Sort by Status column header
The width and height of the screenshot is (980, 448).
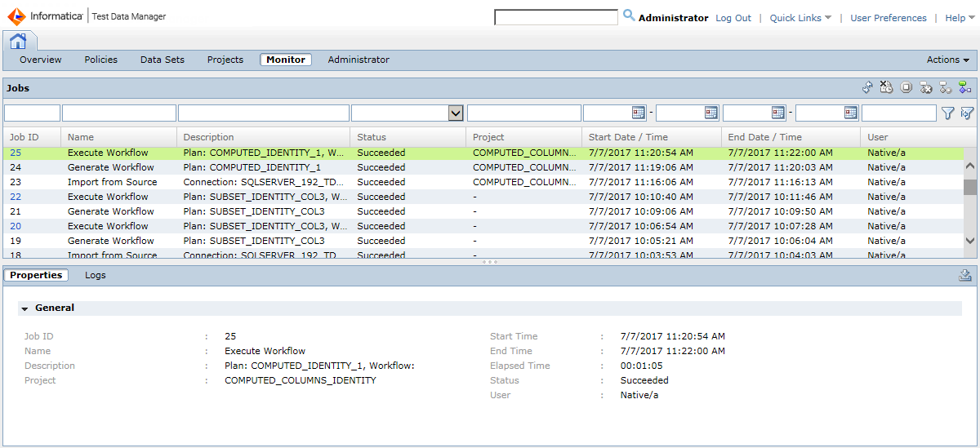tap(408, 137)
